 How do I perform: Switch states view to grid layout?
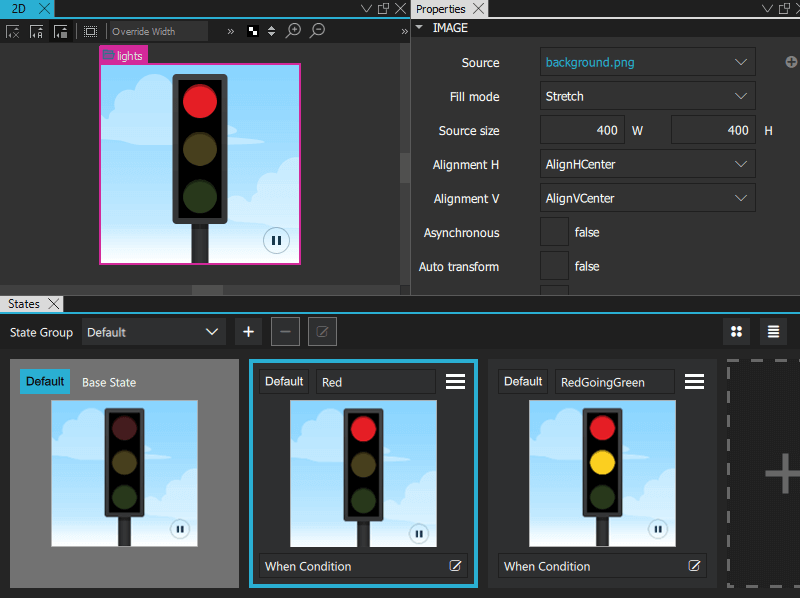pos(737,332)
